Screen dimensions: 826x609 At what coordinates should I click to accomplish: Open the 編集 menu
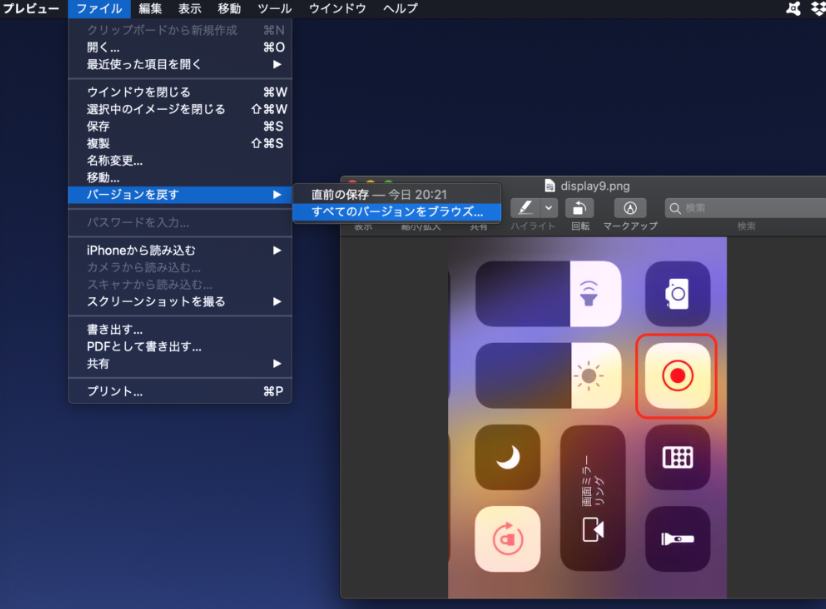[x=150, y=8]
